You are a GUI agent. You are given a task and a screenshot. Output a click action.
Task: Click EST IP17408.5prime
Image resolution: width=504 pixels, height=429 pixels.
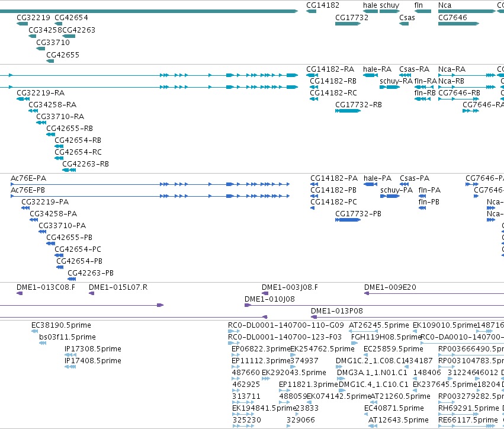pyautogui.click(x=93, y=361)
